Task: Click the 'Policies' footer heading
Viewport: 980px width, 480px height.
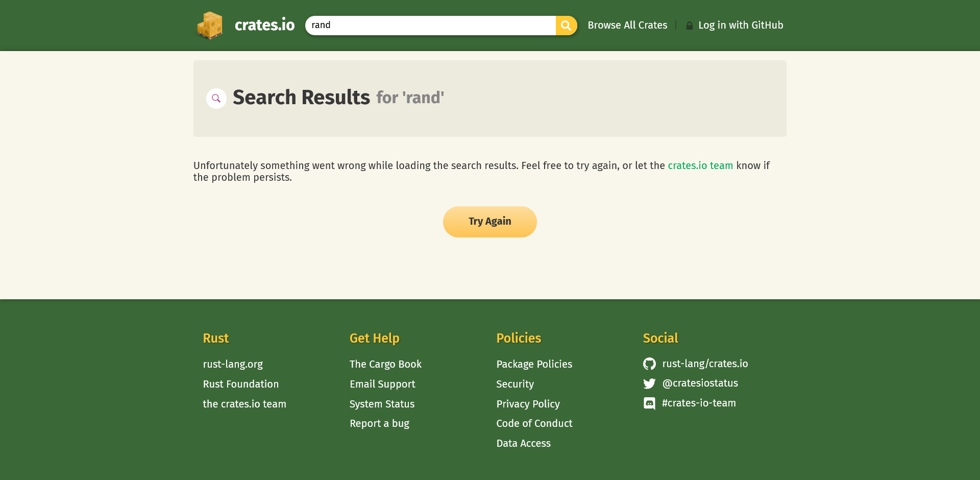Action: point(519,338)
